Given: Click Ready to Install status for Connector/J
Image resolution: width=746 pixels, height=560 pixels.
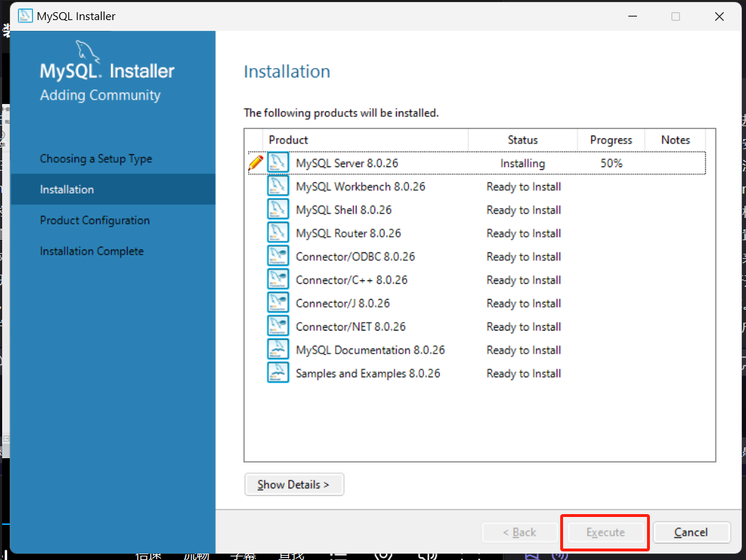Looking at the screenshot, I should [524, 303].
